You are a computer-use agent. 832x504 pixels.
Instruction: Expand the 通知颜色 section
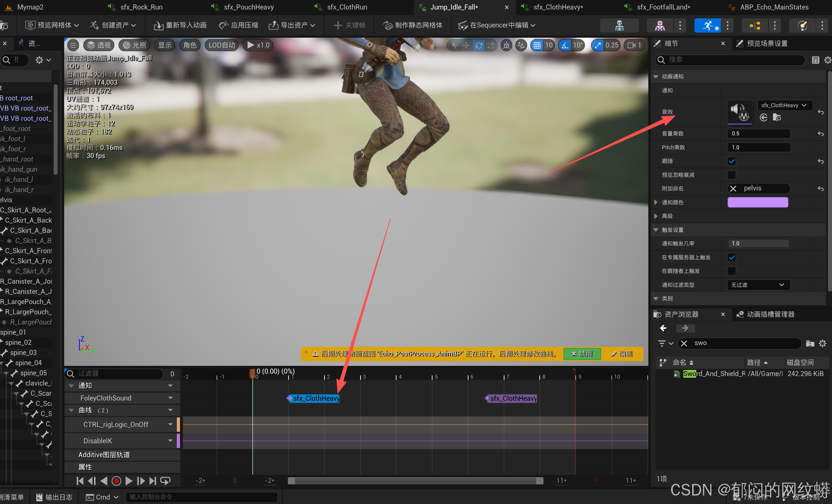point(656,202)
